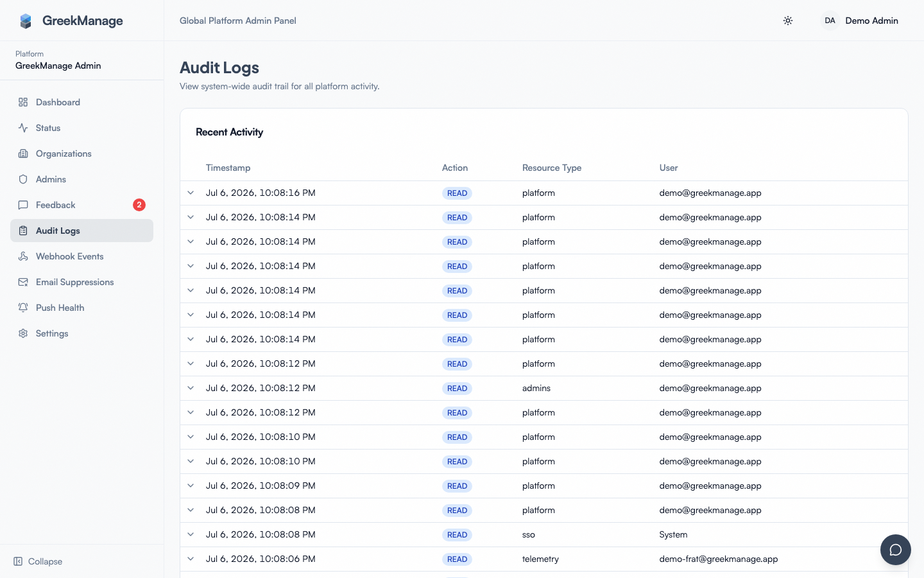Screen dimensions: 924x578
Task: Open Dashboard in the sidebar
Action: [81, 102]
